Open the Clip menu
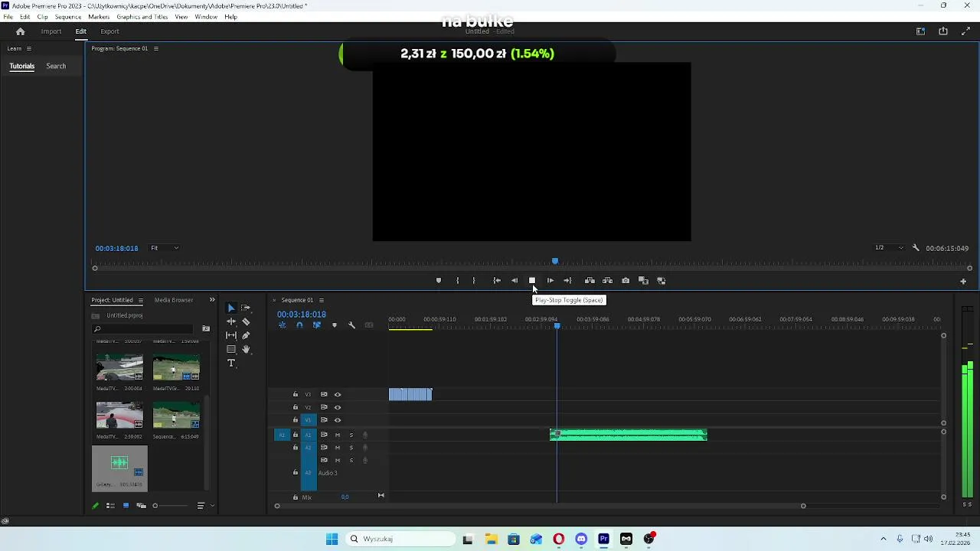Image resolution: width=980 pixels, height=551 pixels. click(x=42, y=17)
